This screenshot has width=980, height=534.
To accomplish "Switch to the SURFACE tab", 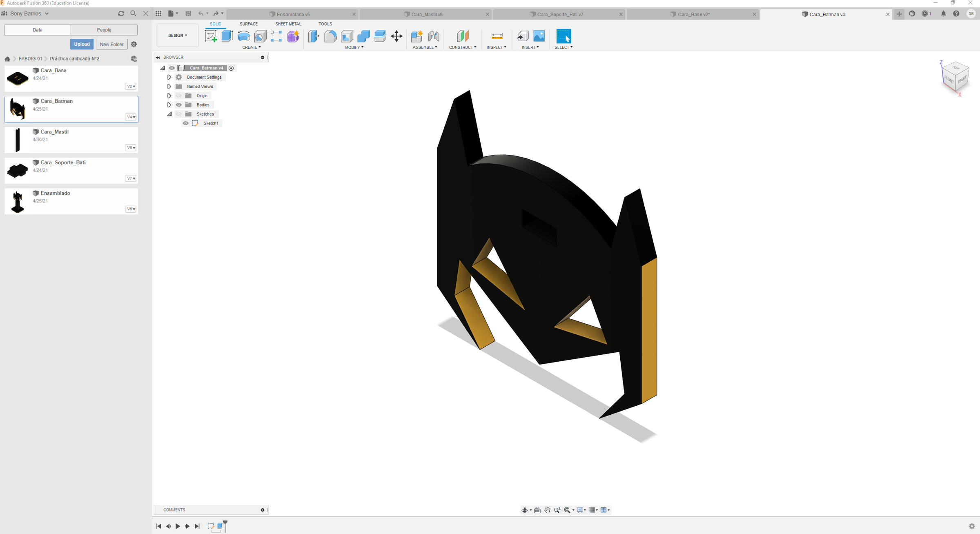I will pyautogui.click(x=249, y=24).
